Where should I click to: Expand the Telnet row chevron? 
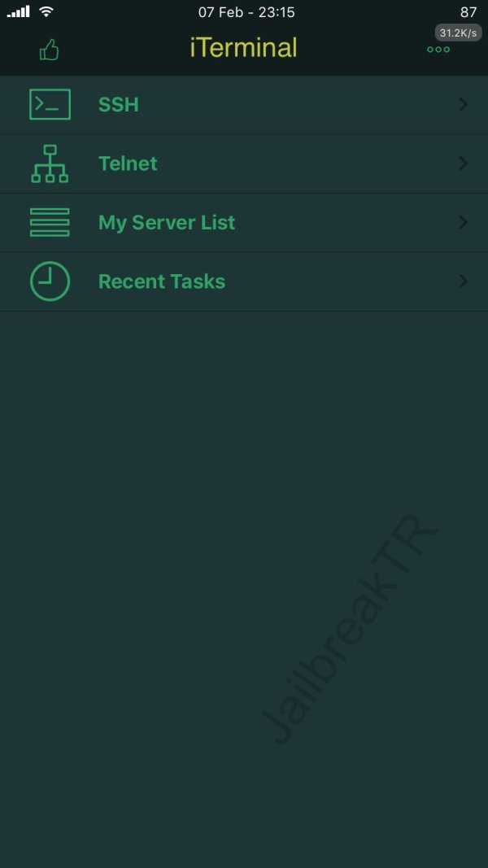[463, 164]
